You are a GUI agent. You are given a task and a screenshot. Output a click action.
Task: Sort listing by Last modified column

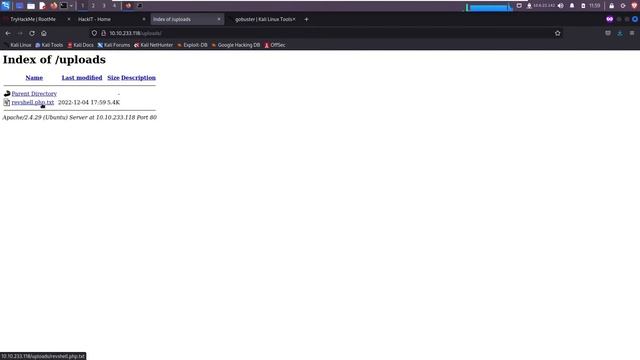click(82, 78)
